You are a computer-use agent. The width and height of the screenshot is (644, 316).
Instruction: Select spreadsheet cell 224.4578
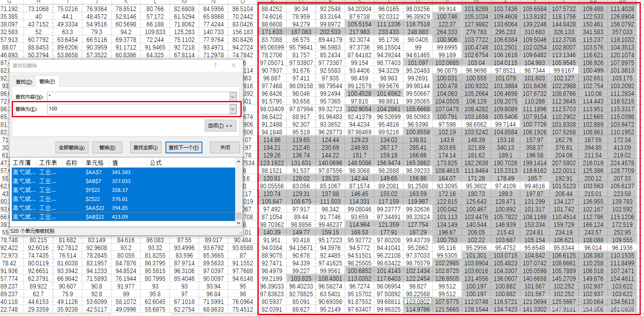click(x=622, y=163)
